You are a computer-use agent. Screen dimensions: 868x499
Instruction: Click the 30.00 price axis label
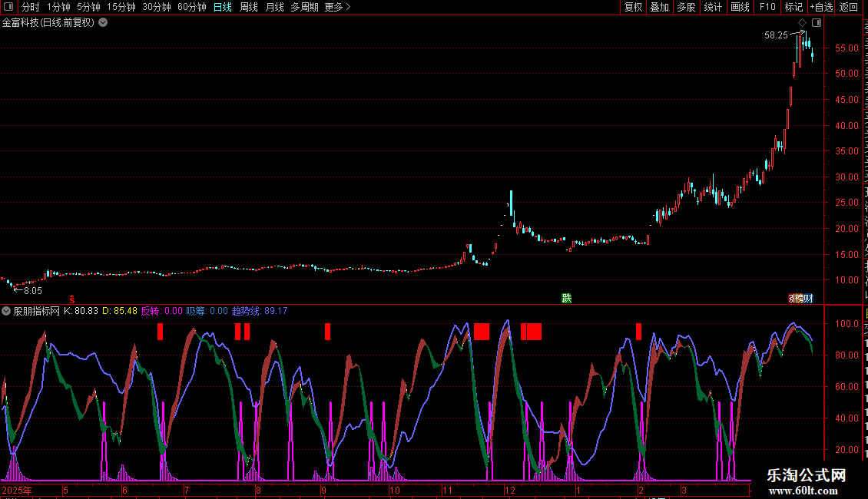846,177
